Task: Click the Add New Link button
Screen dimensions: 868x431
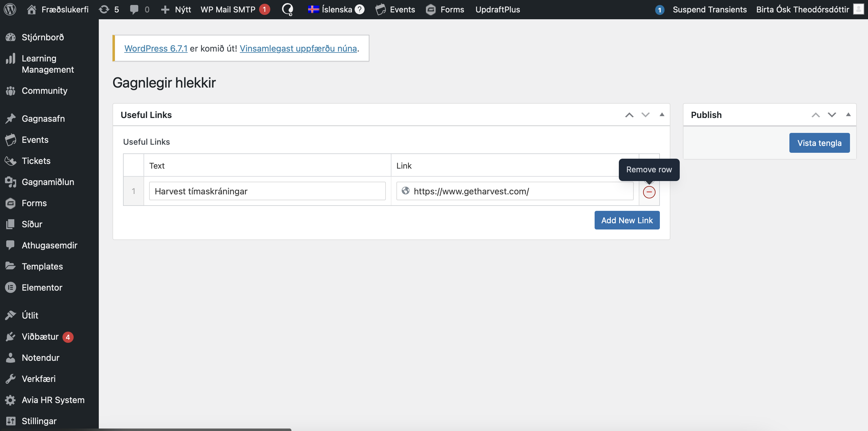Action: [626, 220]
